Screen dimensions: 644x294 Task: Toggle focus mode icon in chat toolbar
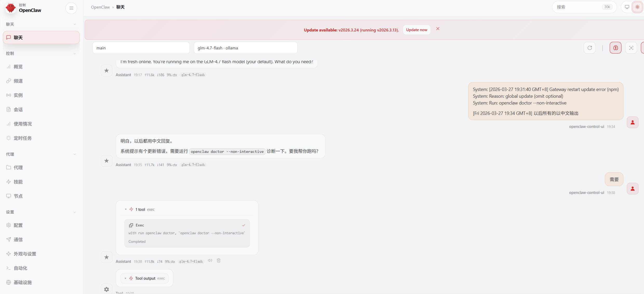coord(631,48)
